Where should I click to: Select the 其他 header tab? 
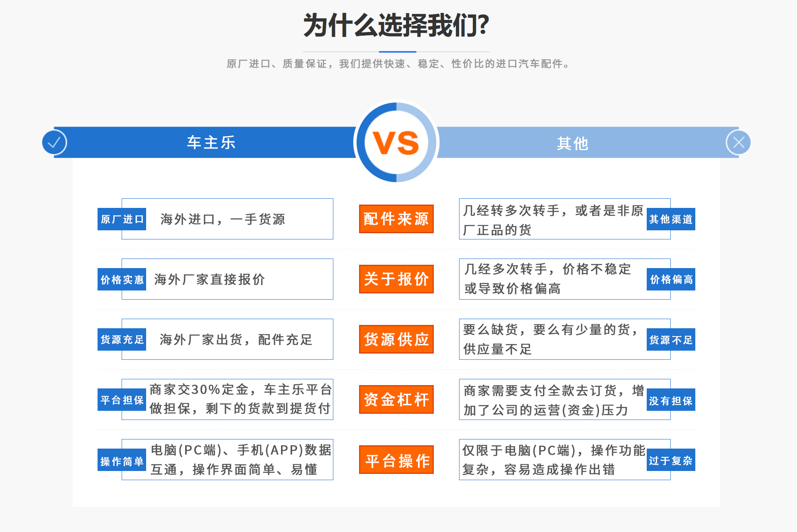573,143
